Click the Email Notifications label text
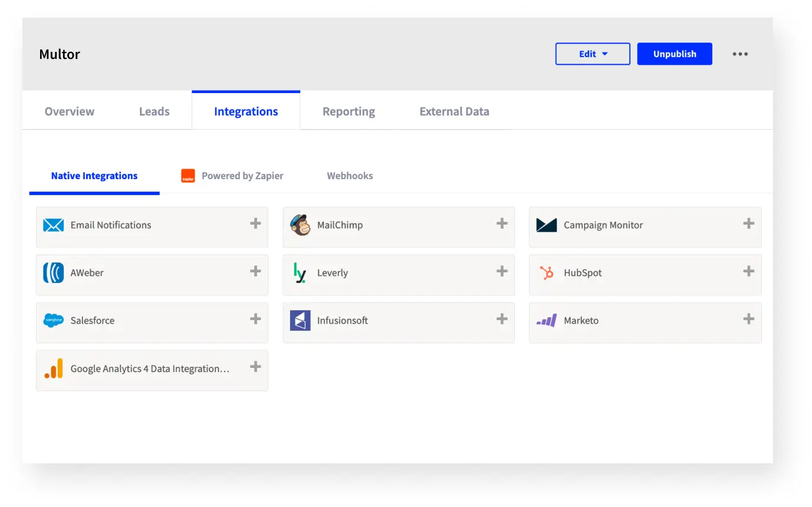Viewport: 812px width, 507px height. click(111, 225)
